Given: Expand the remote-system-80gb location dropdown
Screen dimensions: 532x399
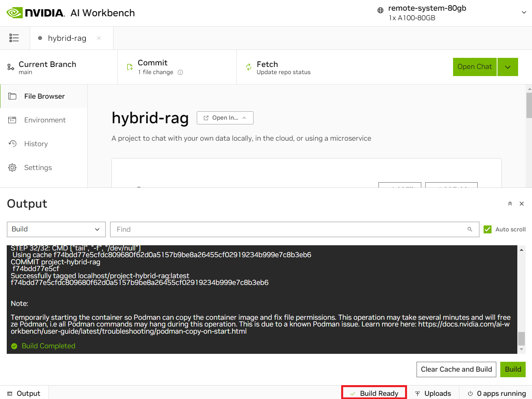Looking at the screenshot, I should 524,12.
